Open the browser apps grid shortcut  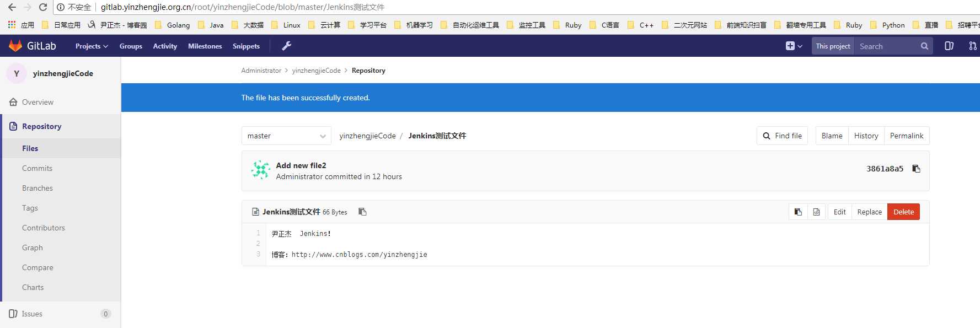12,25
